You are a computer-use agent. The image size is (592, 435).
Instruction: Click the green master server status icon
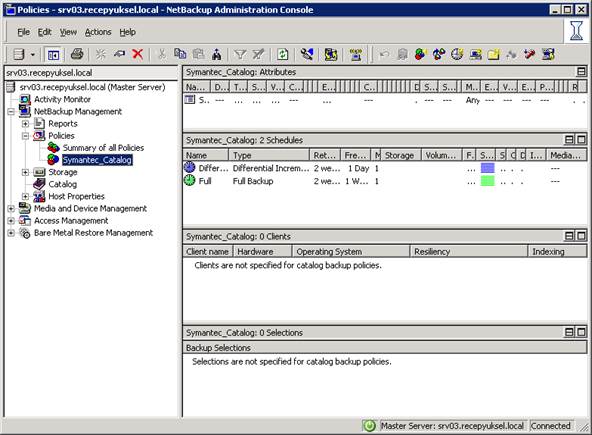pyautogui.click(x=369, y=426)
